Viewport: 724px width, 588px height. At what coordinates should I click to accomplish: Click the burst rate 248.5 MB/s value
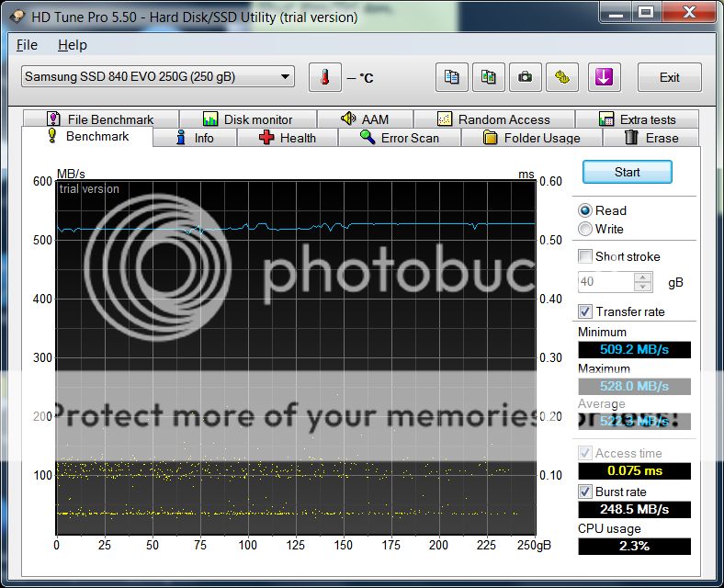(x=635, y=509)
